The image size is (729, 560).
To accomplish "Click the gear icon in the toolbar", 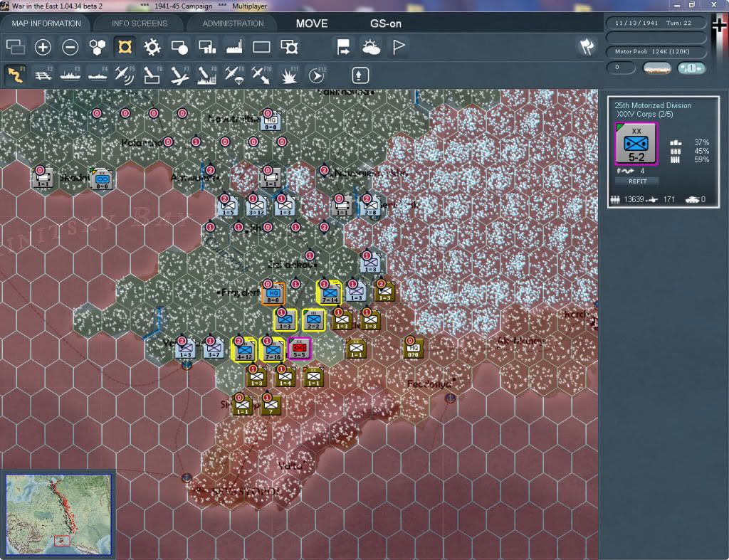I will [152, 47].
